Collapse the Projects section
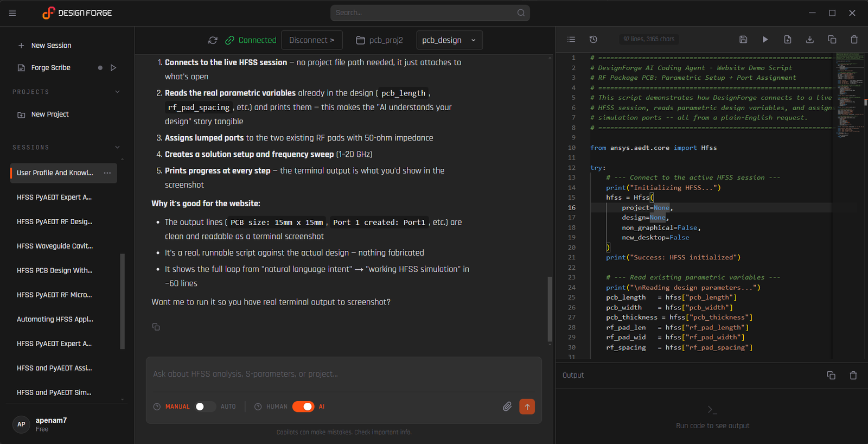The image size is (868, 444). tap(117, 92)
